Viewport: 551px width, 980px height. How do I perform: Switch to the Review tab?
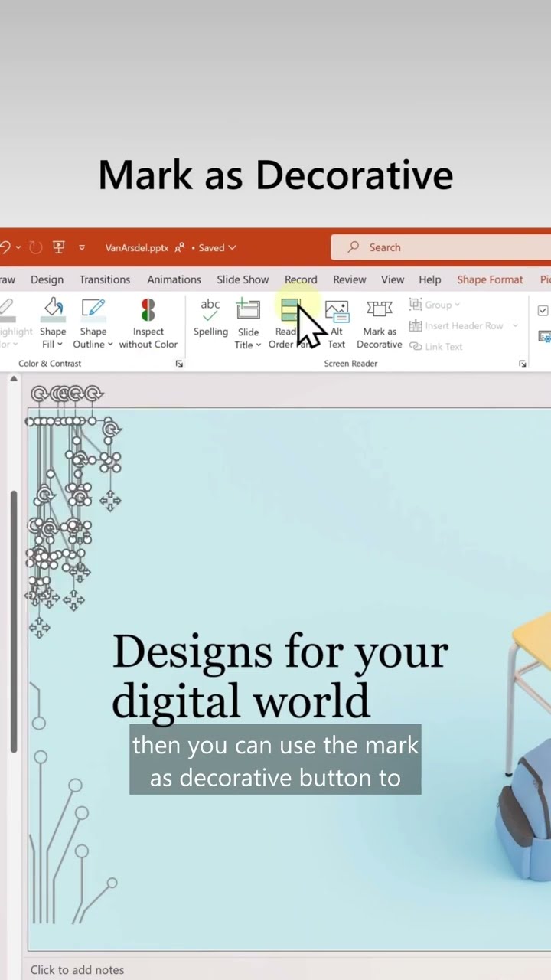(x=350, y=279)
